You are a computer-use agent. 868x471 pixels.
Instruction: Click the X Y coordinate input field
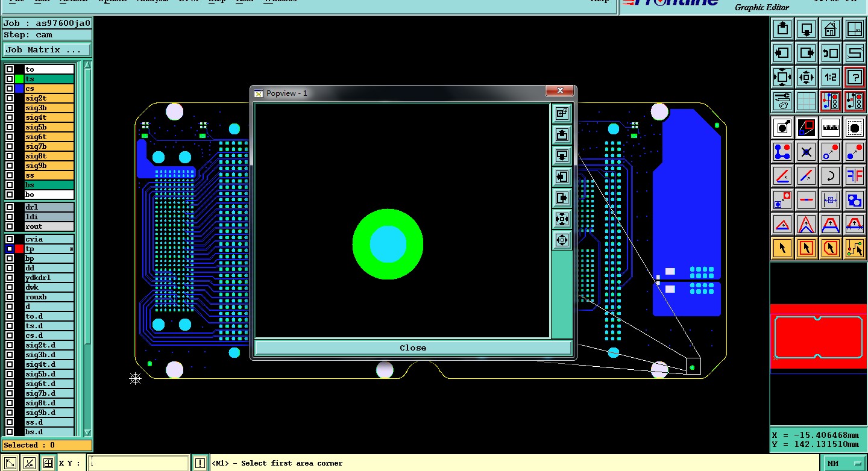(139, 463)
